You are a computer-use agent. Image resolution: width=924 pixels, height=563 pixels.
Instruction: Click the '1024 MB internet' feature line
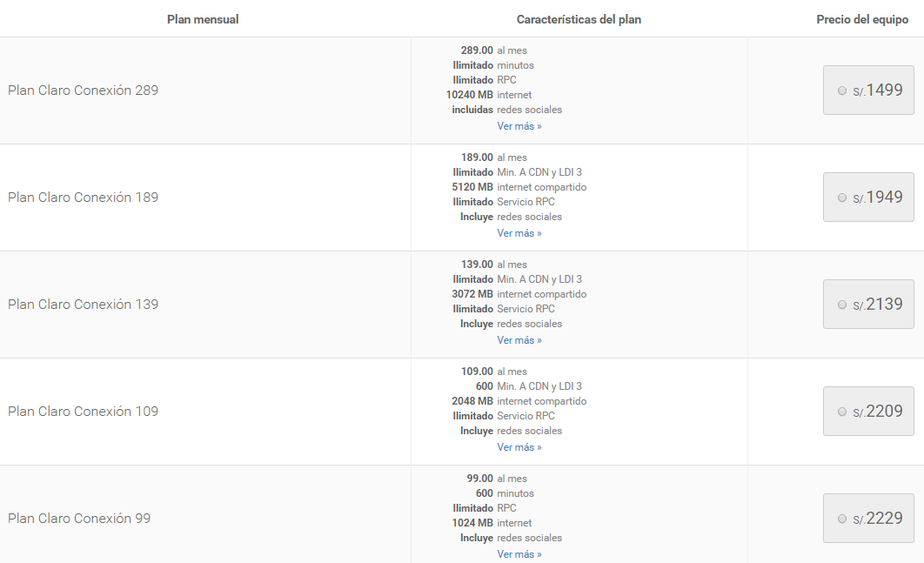tap(492, 523)
